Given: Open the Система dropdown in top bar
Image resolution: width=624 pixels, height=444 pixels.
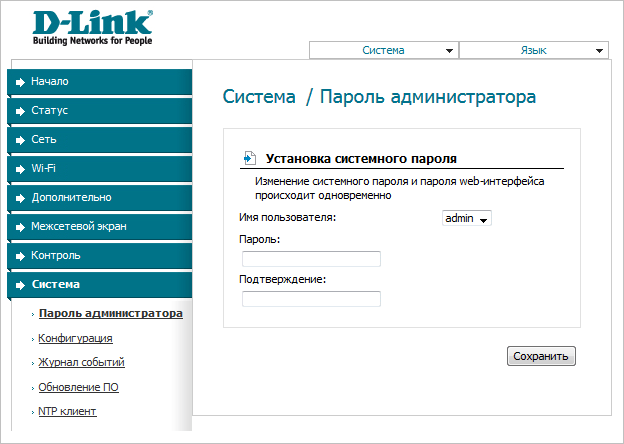Looking at the screenshot, I should point(384,50).
